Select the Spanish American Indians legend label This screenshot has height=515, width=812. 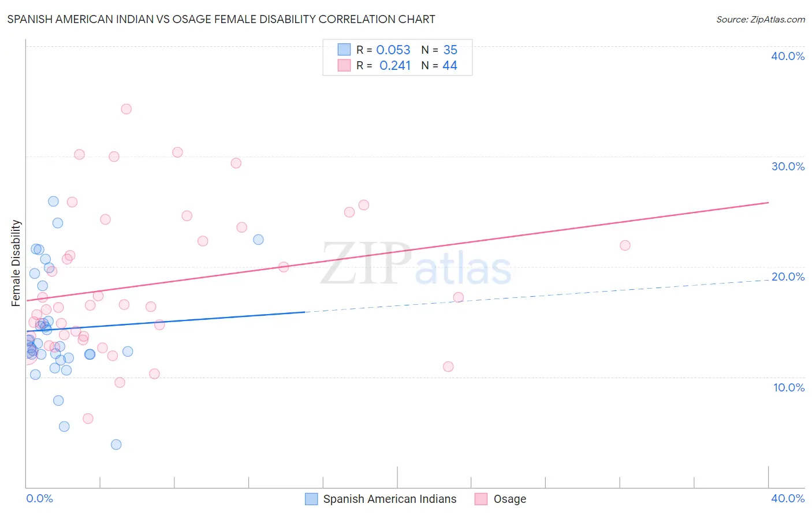click(x=390, y=499)
